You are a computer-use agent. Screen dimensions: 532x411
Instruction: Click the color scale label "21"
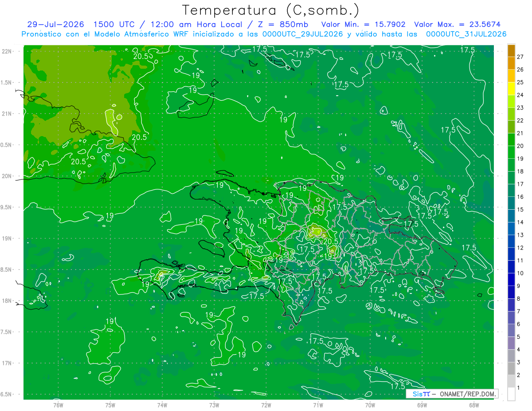520,133
